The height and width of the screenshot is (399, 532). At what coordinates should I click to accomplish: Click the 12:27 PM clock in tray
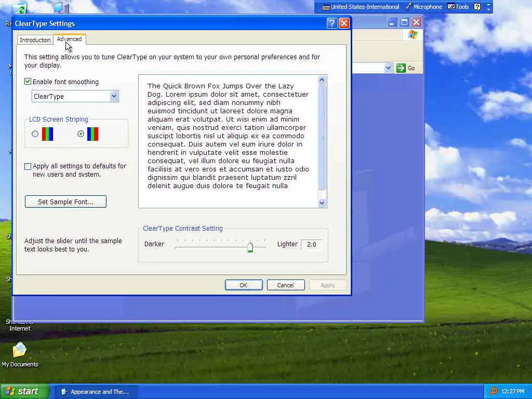512,391
